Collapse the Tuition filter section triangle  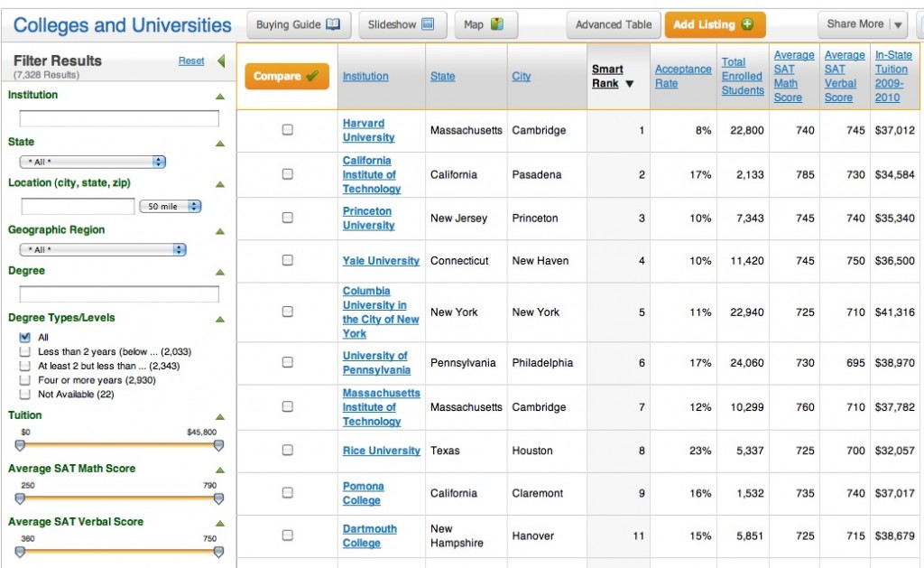click(x=219, y=416)
